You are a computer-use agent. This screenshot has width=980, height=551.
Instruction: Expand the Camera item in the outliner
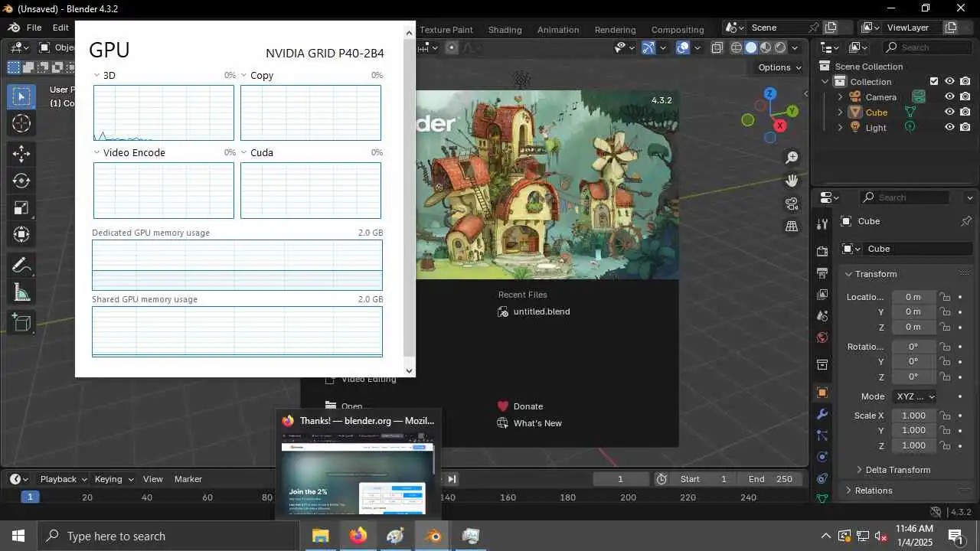point(840,97)
